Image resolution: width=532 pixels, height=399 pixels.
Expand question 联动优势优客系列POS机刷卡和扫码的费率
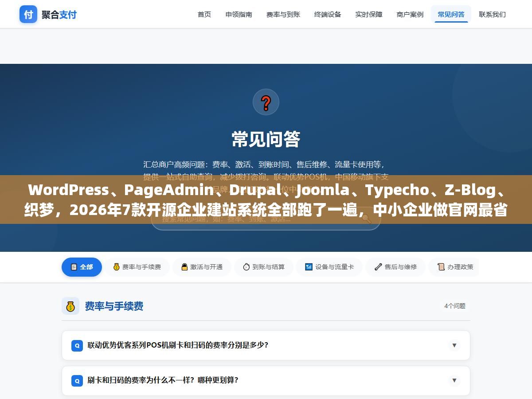coord(266,345)
